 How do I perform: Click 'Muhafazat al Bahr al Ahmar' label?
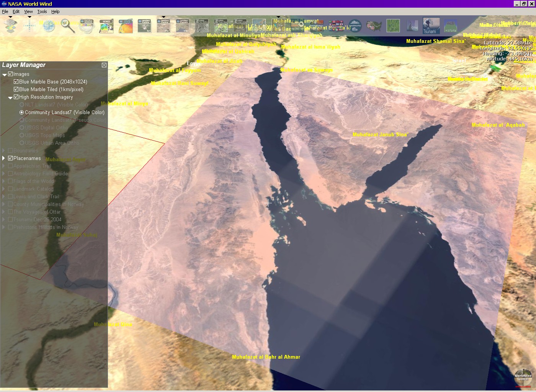266,357
